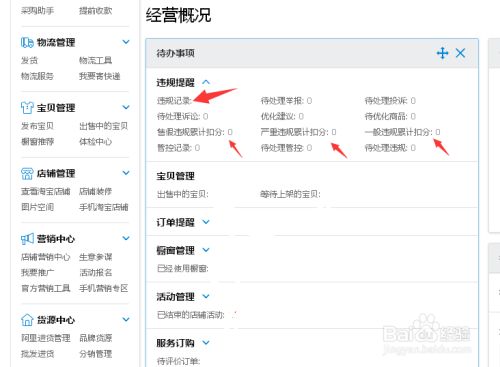Close the 待办事项 panel
Viewport: 500px width, 367px height.
pyautogui.click(x=460, y=53)
